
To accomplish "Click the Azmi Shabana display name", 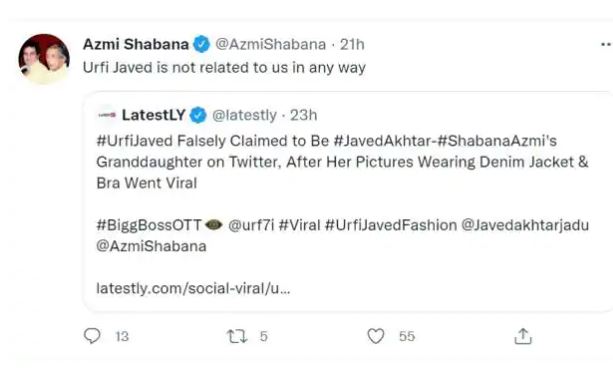I will [x=136, y=44].
